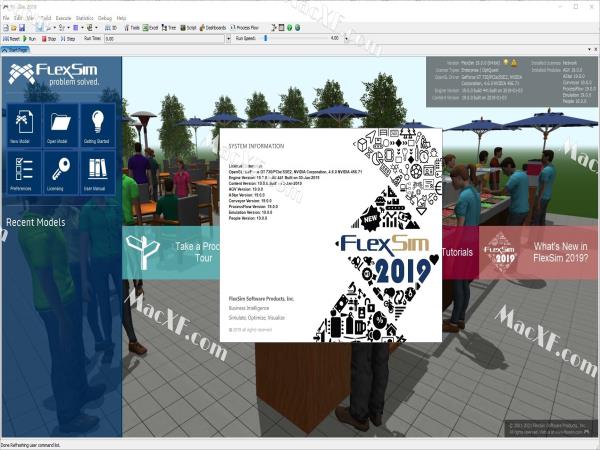Click the window layout toolbar icon

(x=282, y=28)
